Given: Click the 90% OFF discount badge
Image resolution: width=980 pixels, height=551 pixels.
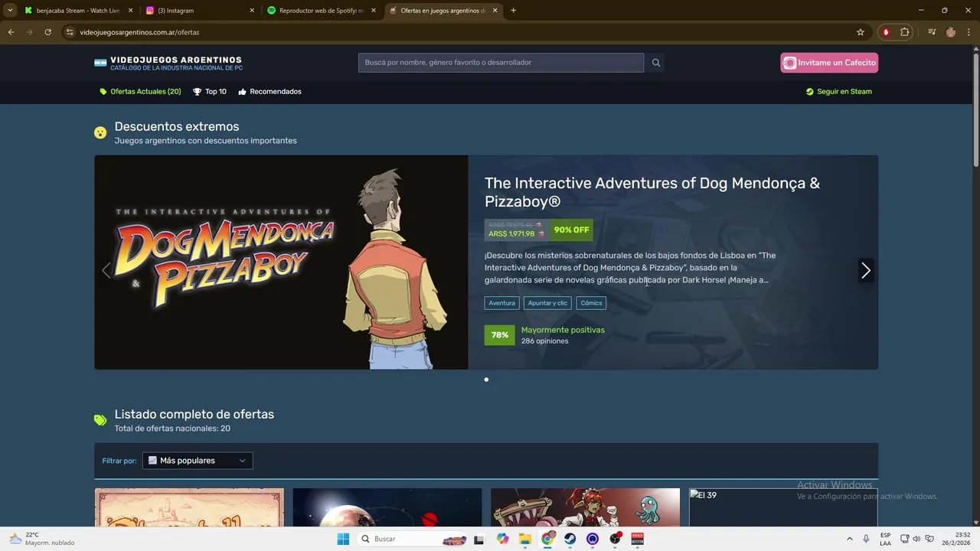Looking at the screenshot, I should (571, 230).
